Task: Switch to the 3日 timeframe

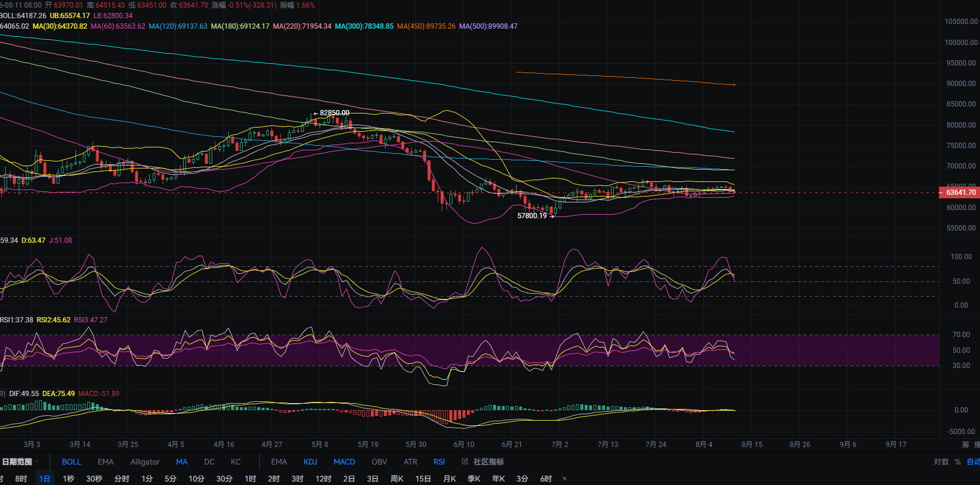Action: (x=373, y=479)
